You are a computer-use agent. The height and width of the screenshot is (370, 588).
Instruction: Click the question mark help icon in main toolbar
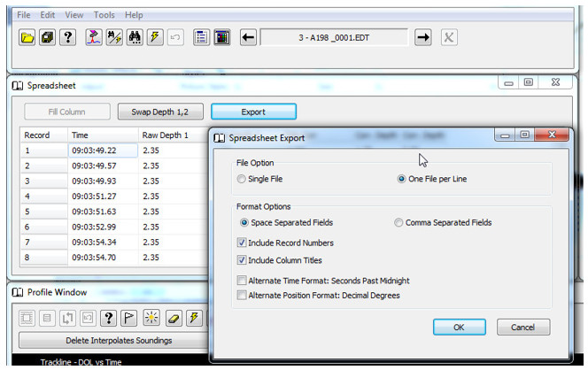coord(67,37)
